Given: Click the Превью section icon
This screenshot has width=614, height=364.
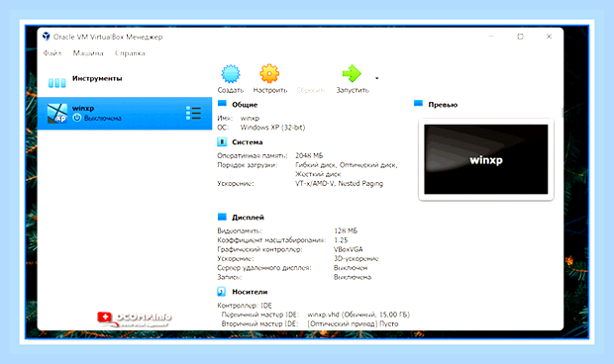Looking at the screenshot, I should tap(418, 104).
